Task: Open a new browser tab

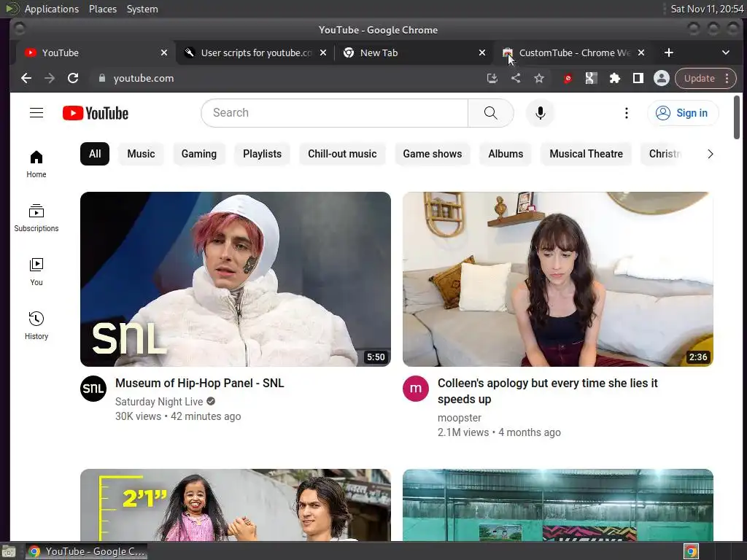Action: (669, 52)
